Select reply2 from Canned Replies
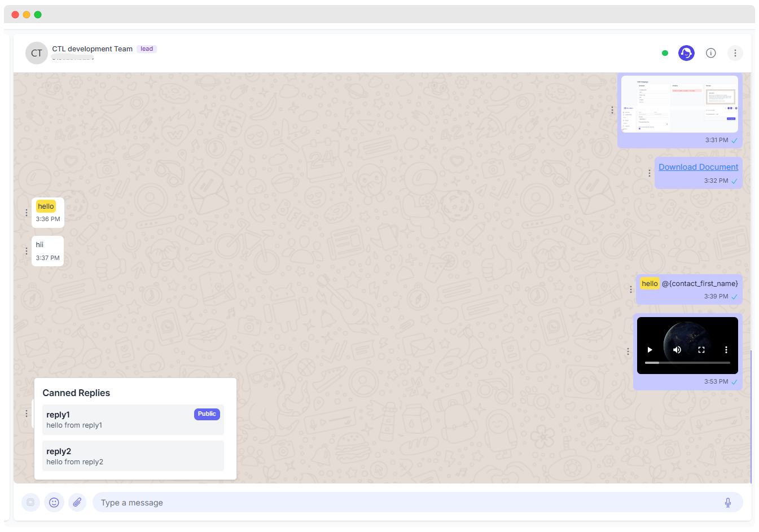This screenshot has height=532, width=759. (133, 456)
